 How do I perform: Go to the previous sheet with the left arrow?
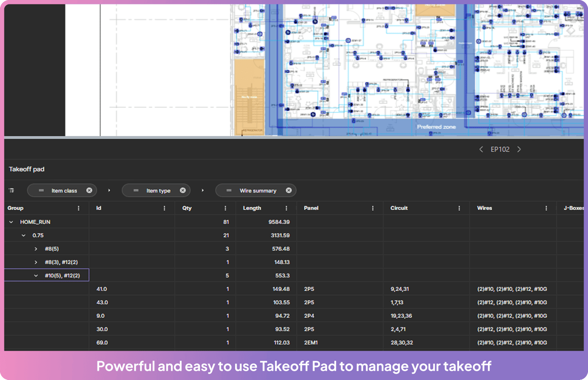click(x=481, y=149)
